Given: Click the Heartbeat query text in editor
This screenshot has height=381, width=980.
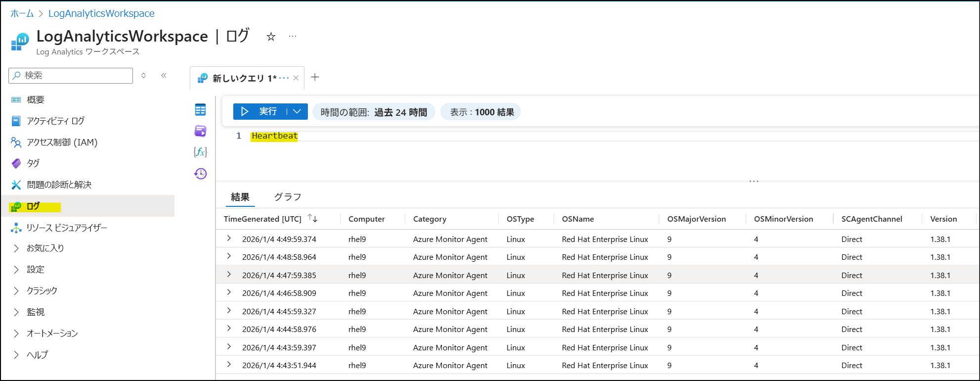Looking at the screenshot, I should pyautogui.click(x=274, y=136).
